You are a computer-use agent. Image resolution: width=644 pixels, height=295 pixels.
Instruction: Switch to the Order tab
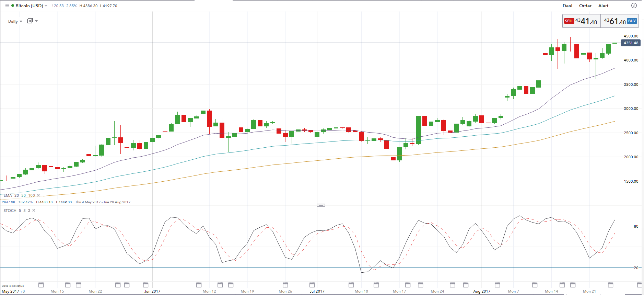(585, 5)
